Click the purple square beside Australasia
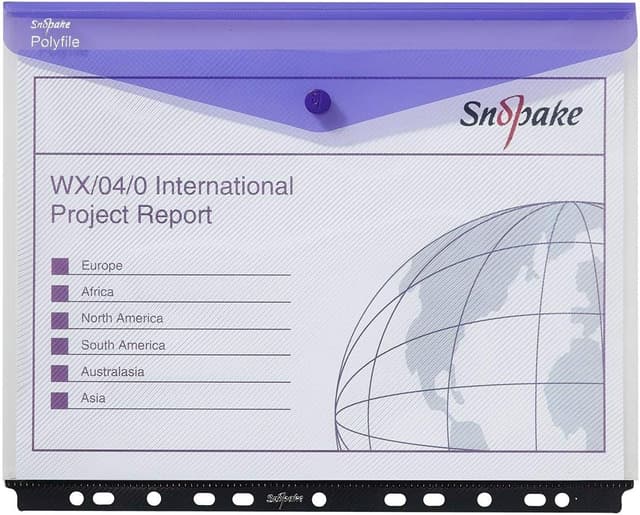640x515 pixels. click(60, 373)
